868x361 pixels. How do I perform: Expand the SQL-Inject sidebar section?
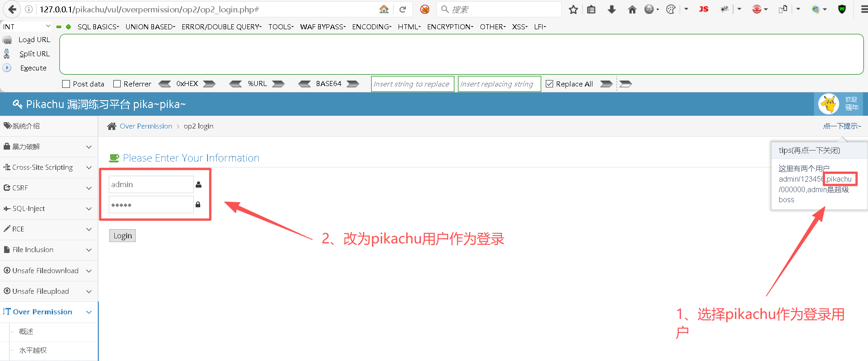coord(49,209)
